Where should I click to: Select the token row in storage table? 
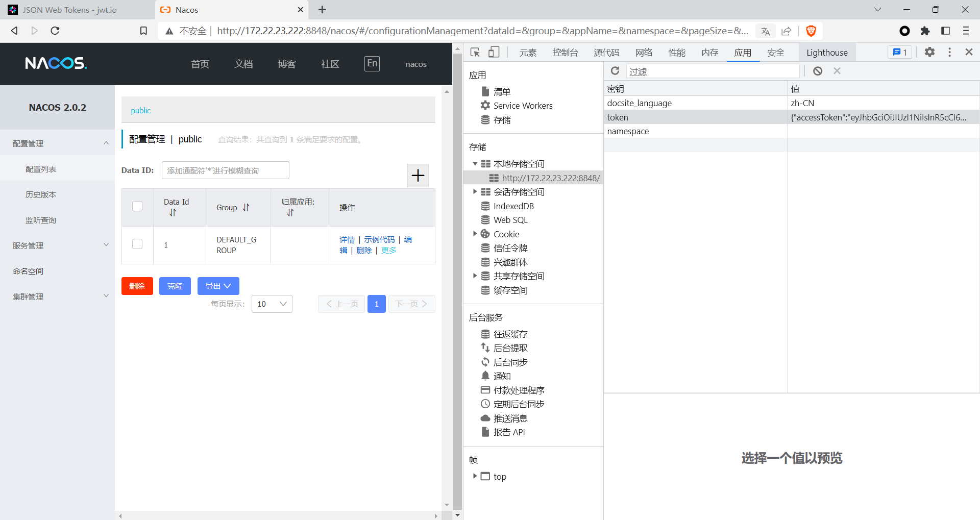pyautogui.click(x=792, y=117)
